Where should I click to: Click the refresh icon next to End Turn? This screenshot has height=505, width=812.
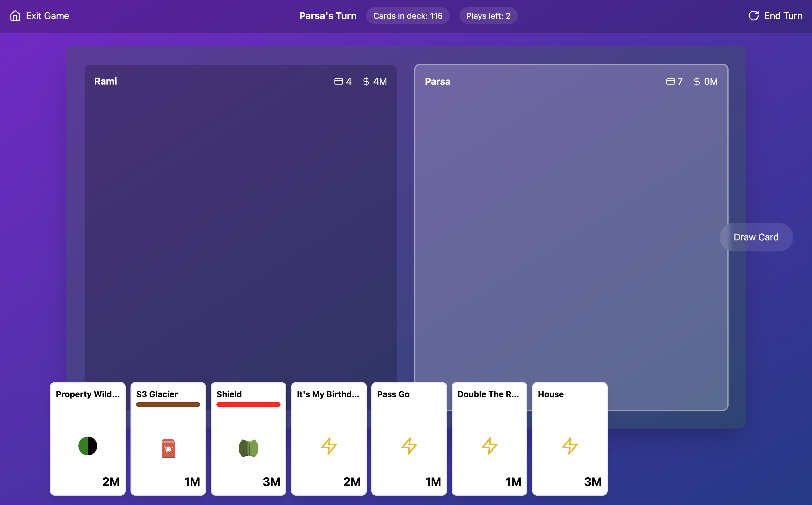[x=753, y=16]
